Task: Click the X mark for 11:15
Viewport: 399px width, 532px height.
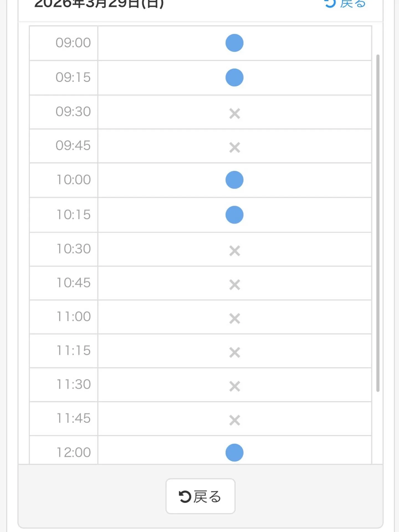Action: 234,352
